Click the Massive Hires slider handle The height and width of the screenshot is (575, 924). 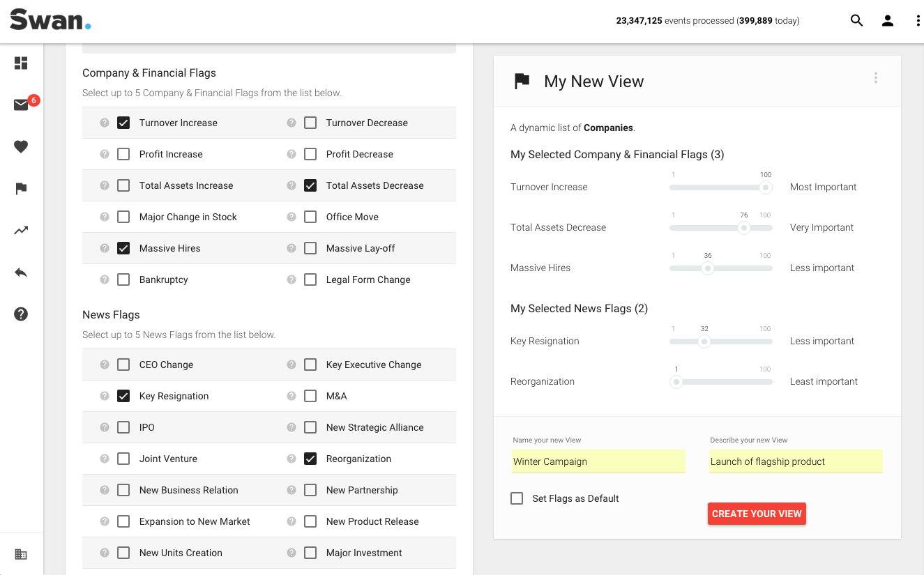[x=708, y=268]
